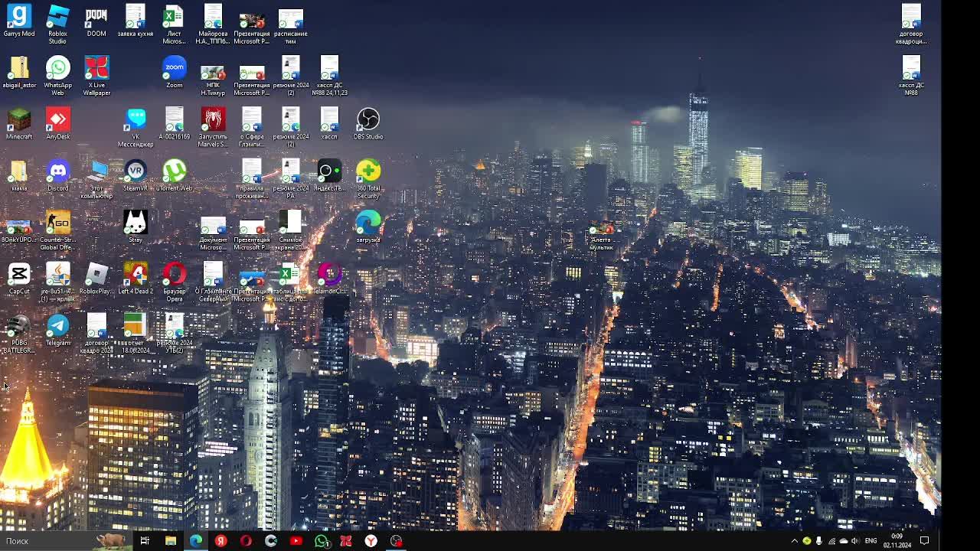Select the правила проживания document
The height and width of the screenshot is (551, 980).
pos(252,179)
